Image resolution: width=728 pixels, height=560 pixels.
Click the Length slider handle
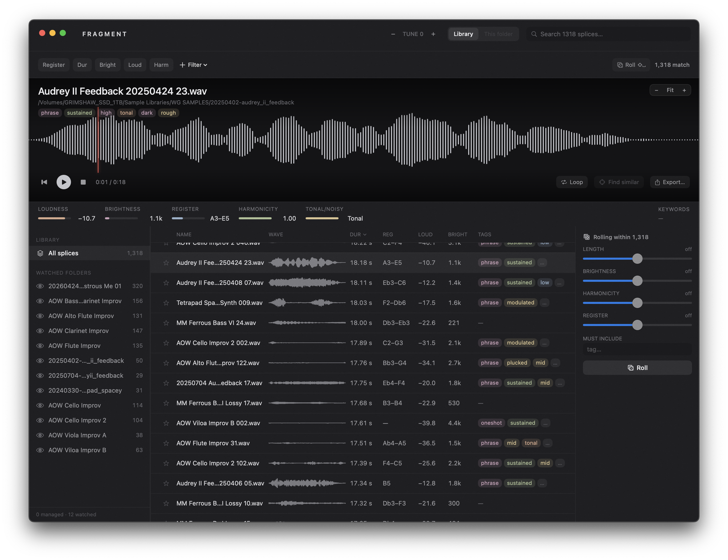pyautogui.click(x=637, y=259)
